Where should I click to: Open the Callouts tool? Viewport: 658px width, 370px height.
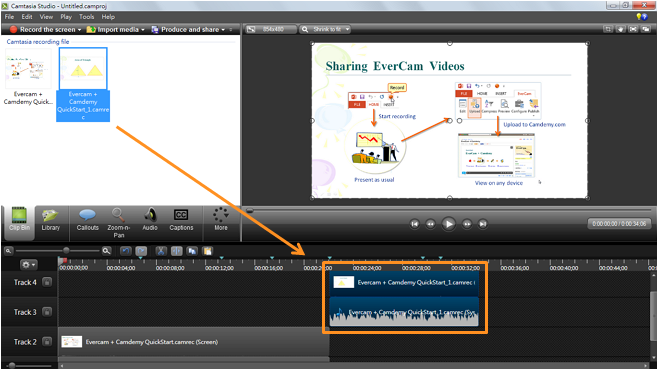(x=87, y=219)
